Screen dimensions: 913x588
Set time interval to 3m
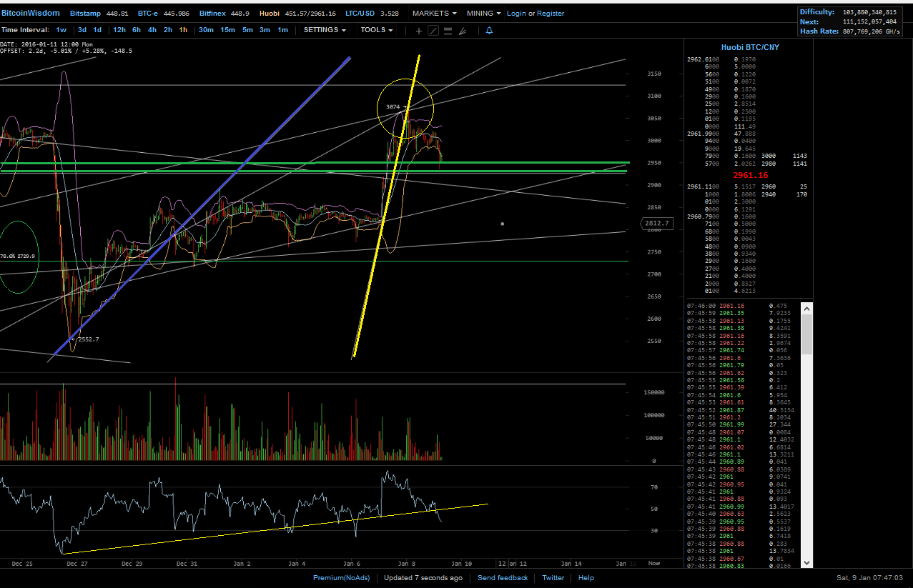point(265,30)
